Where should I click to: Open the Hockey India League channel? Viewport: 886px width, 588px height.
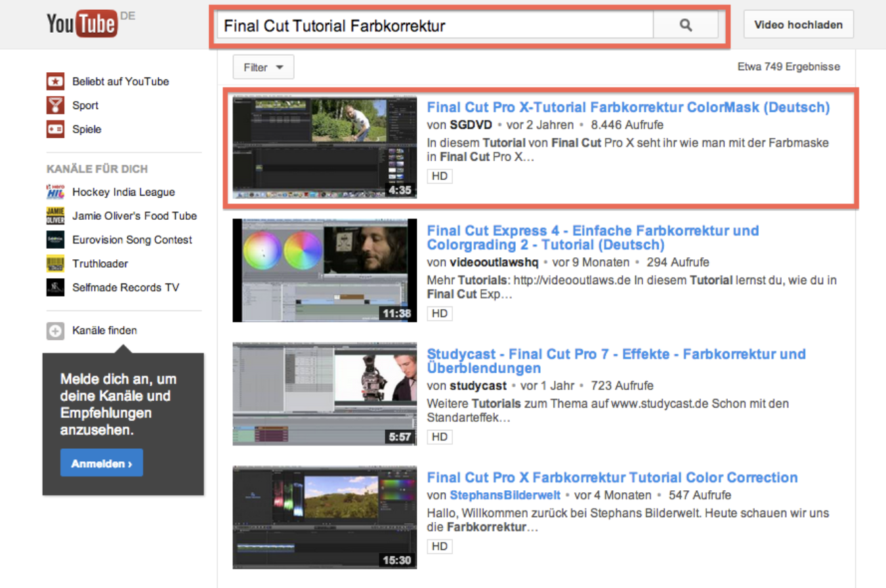pos(123,192)
